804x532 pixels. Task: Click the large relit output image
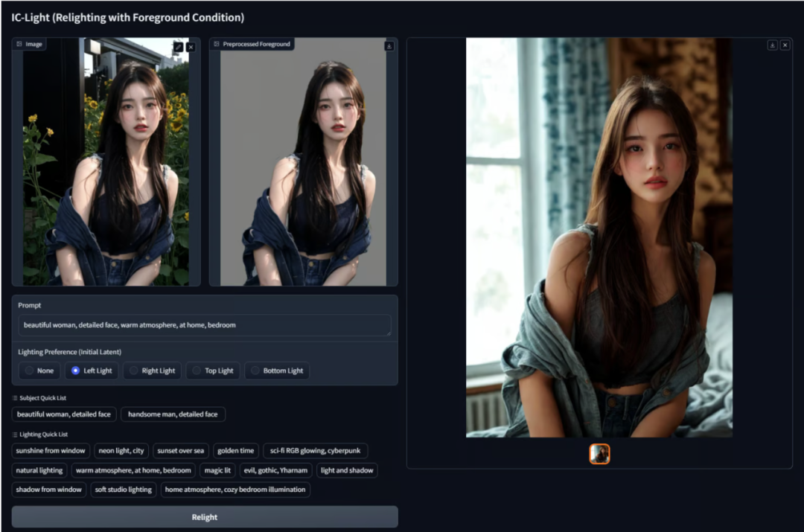(599, 237)
